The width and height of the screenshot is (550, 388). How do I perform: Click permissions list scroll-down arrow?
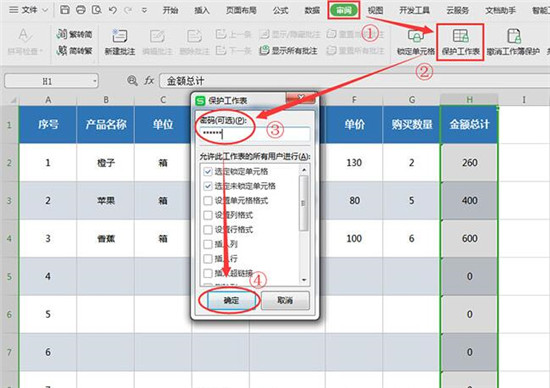[304, 280]
